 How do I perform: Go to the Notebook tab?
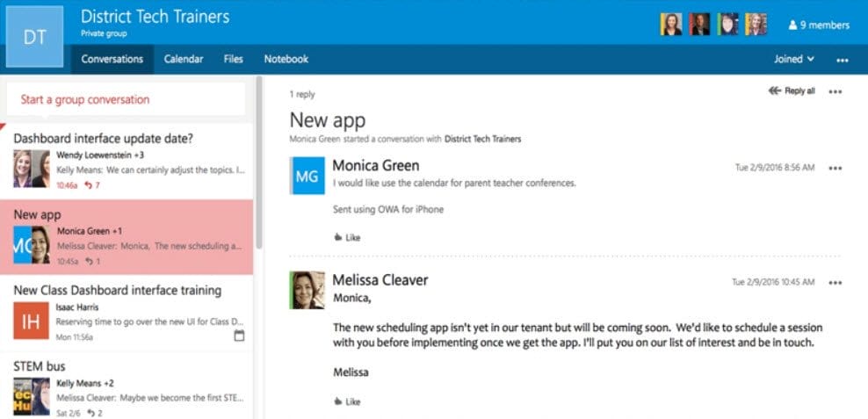click(x=286, y=60)
